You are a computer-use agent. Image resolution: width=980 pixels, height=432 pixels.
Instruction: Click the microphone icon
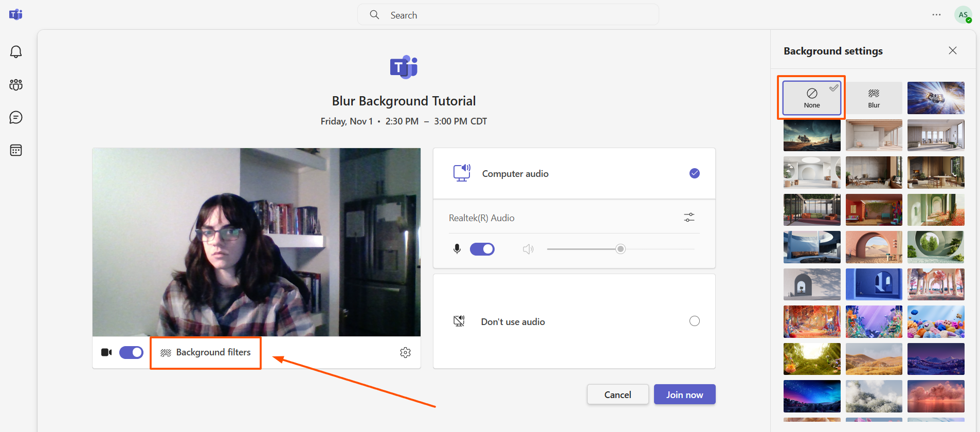tap(457, 249)
